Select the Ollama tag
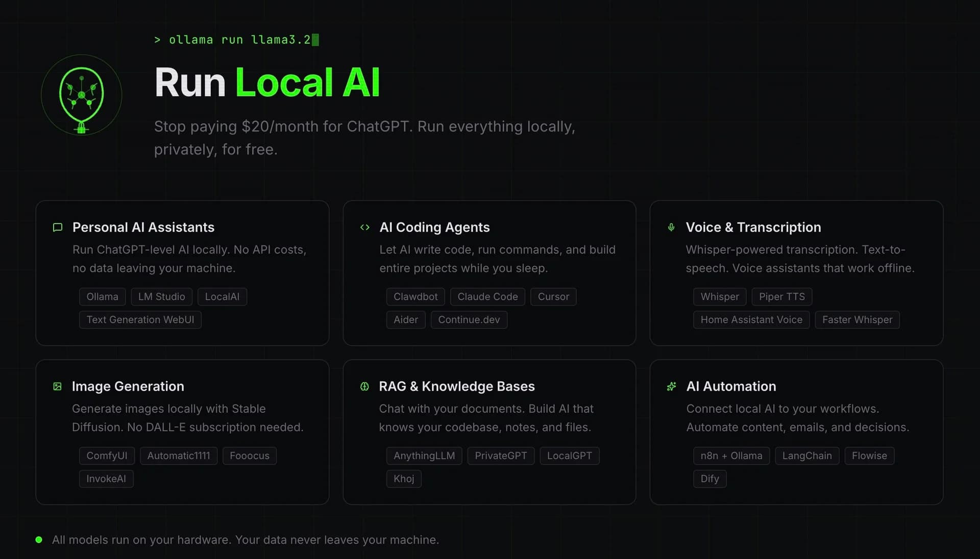The width and height of the screenshot is (980, 559). 102,296
